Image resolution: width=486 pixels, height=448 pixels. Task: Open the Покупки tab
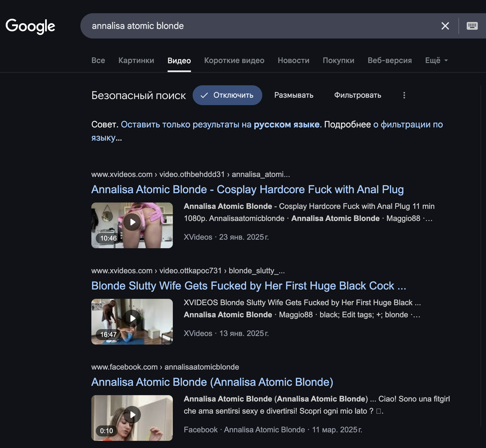[x=338, y=60]
